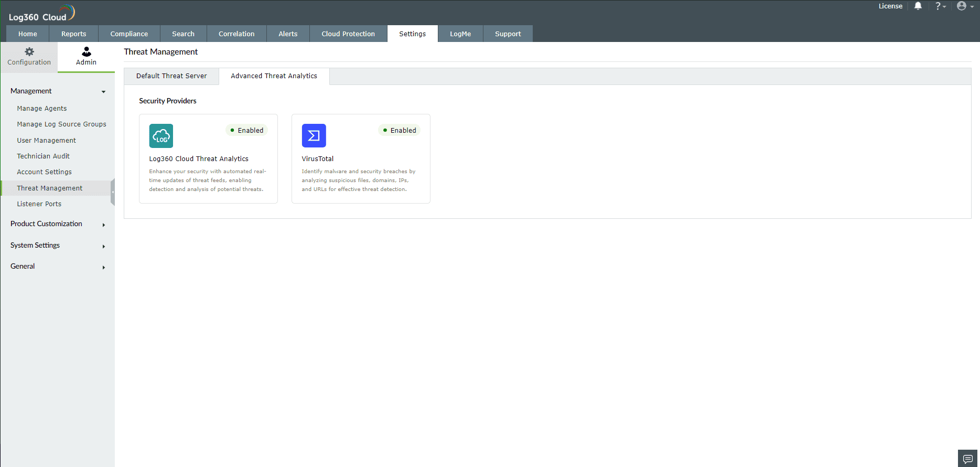This screenshot has height=467, width=980.
Task: Select Advanced Threat Analytics tab
Action: (274, 76)
